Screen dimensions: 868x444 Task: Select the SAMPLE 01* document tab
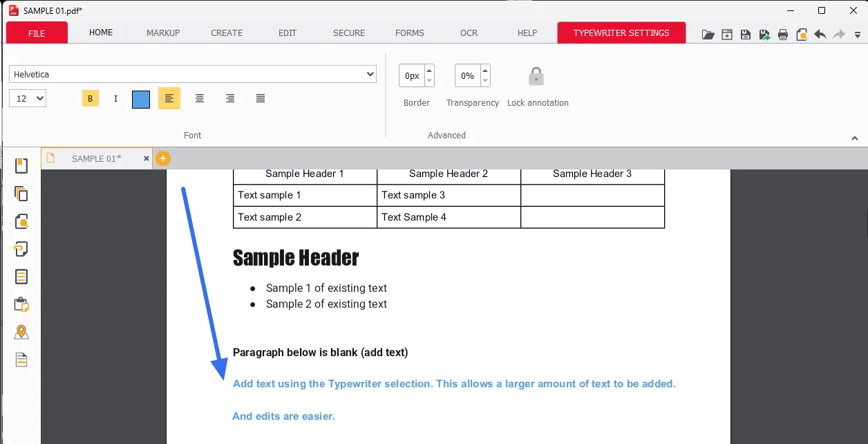coord(96,158)
